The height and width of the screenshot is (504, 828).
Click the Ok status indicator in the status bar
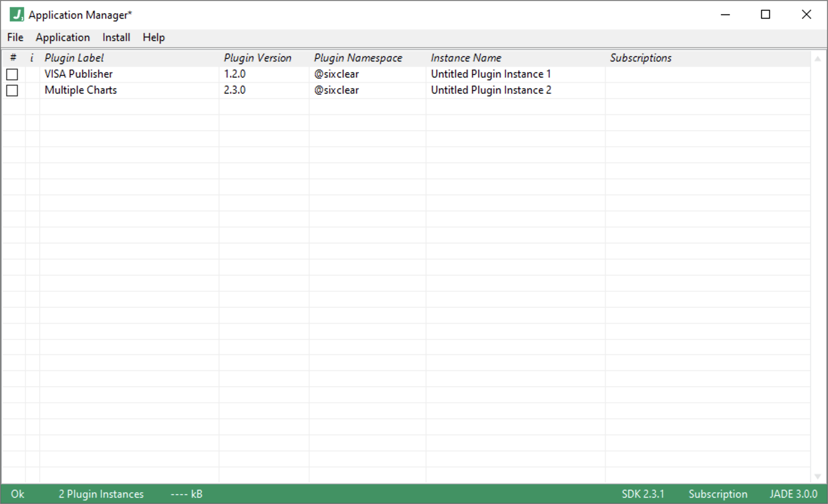pos(18,494)
